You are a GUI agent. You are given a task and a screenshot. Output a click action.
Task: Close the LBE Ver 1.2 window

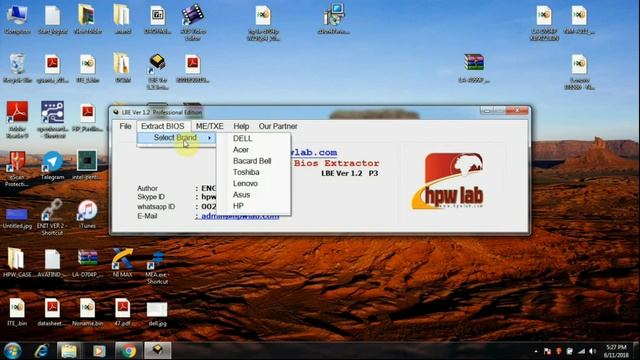[517, 111]
